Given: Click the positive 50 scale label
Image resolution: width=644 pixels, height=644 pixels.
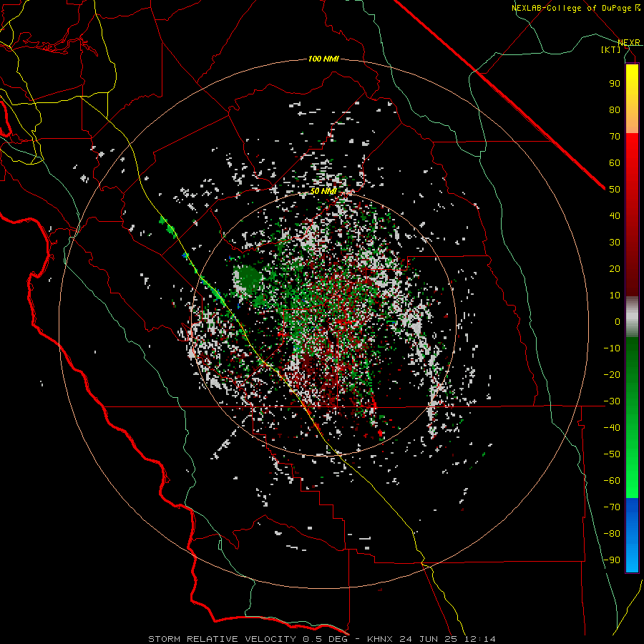Looking at the screenshot, I should tap(615, 190).
